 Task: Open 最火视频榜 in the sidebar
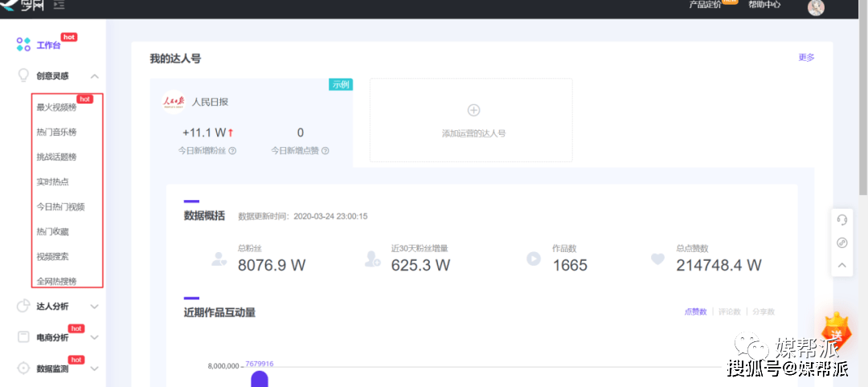pos(56,108)
